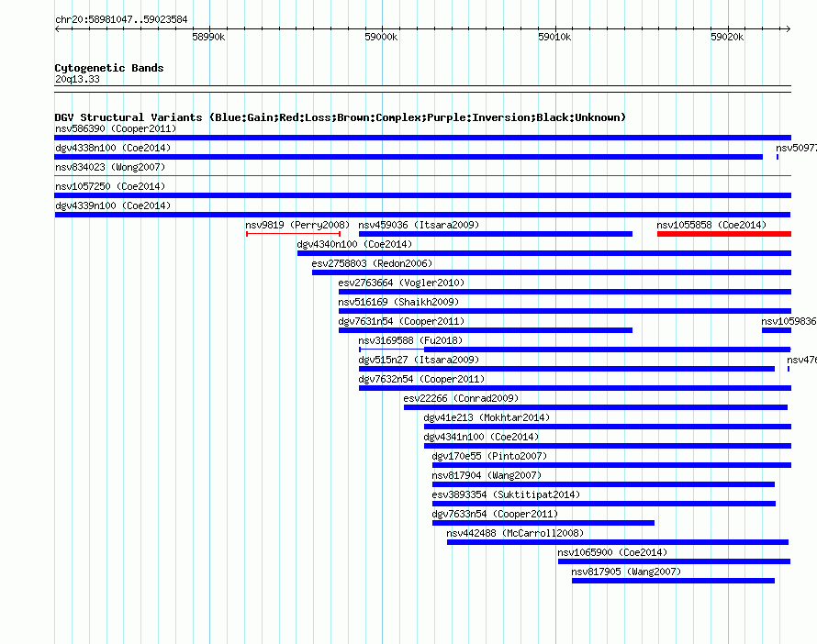
Task: Click the 59020k ruler position
Action: (x=727, y=37)
